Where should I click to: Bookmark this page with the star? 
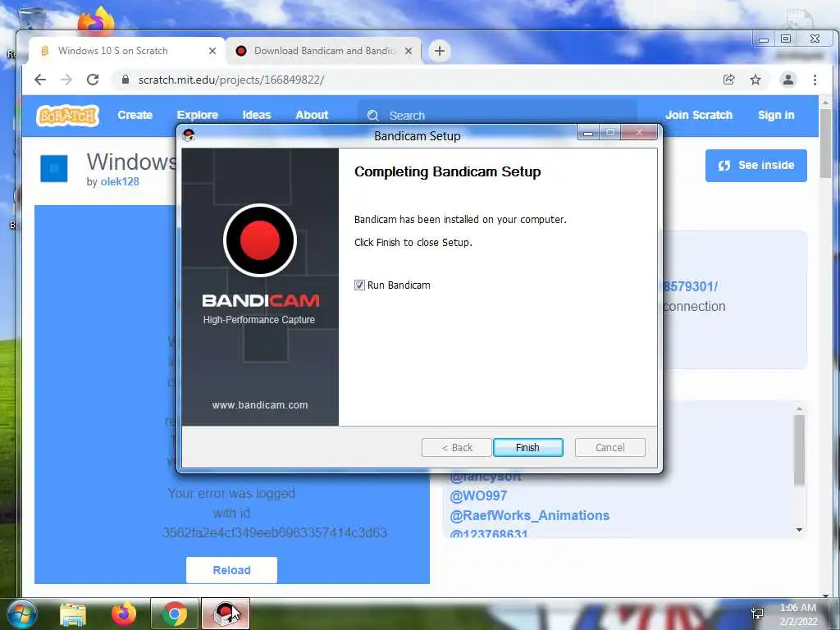click(x=756, y=80)
